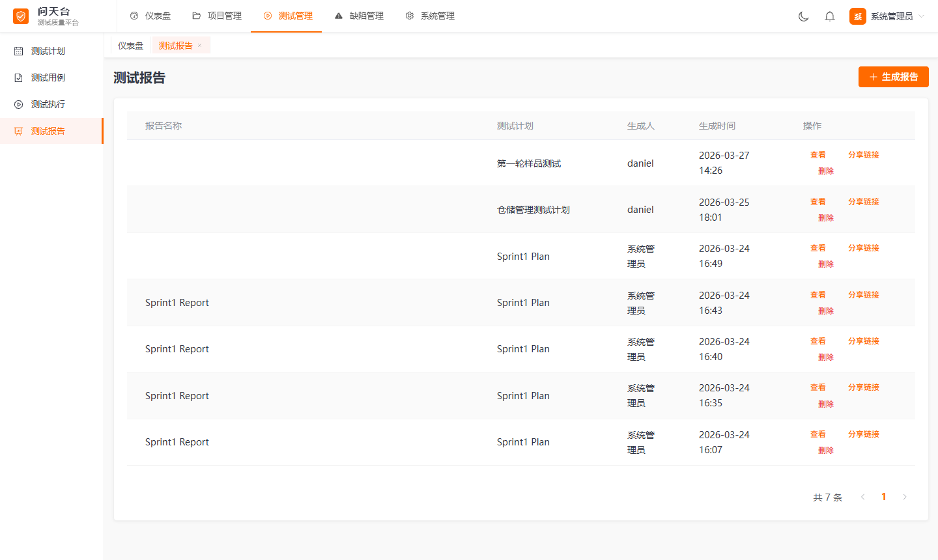Click the 测试报告 presentation icon in sidebar
This screenshot has height=560, width=938.
[x=18, y=131]
